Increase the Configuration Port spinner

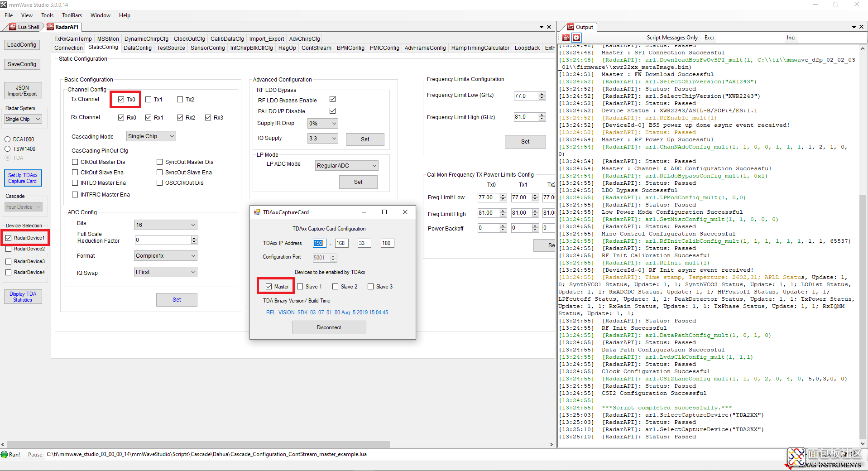click(333, 256)
